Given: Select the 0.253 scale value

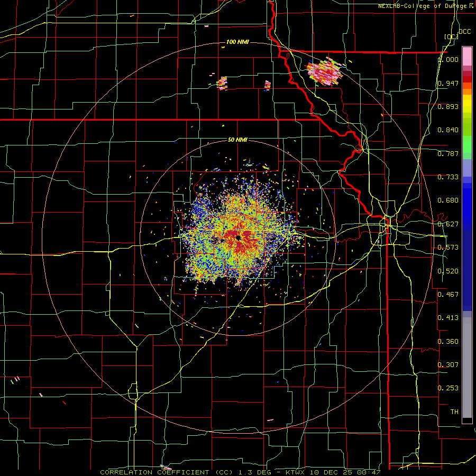Looking at the screenshot, I should (448, 388).
